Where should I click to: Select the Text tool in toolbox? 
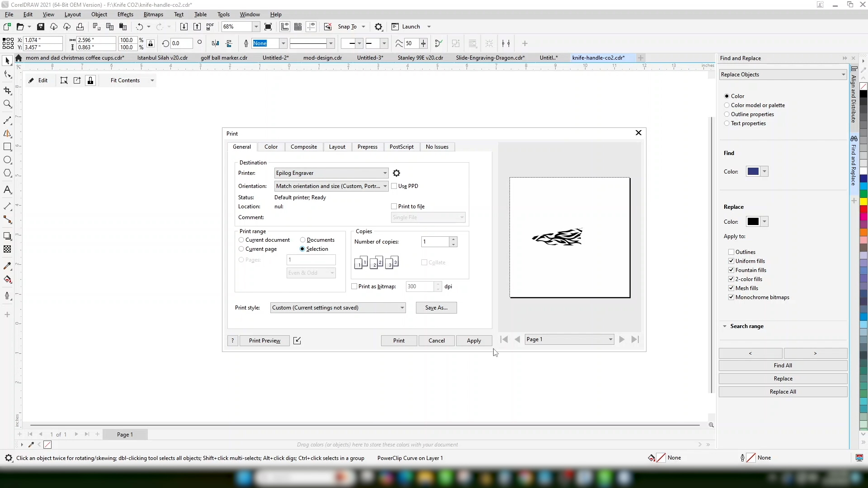pyautogui.click(x=7, y=190)
